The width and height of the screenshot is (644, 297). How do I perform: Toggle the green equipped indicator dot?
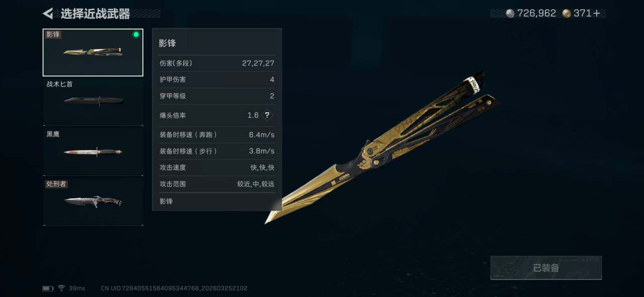pos(136,35)
